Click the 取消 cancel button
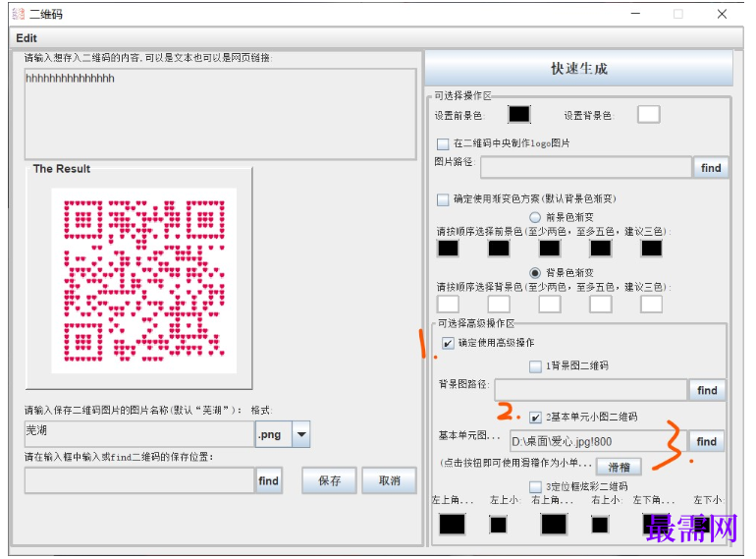Viewport: 756px width, 559px height. [389, 480]
